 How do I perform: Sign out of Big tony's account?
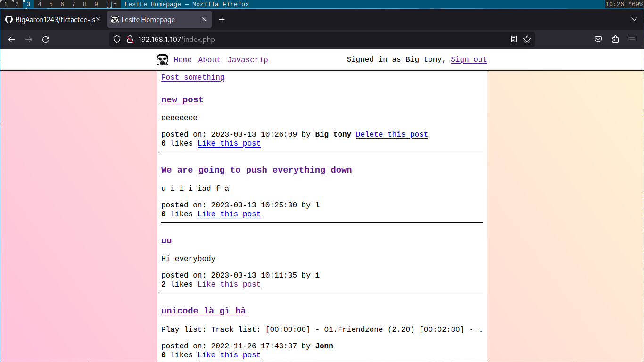pos(468,59)
